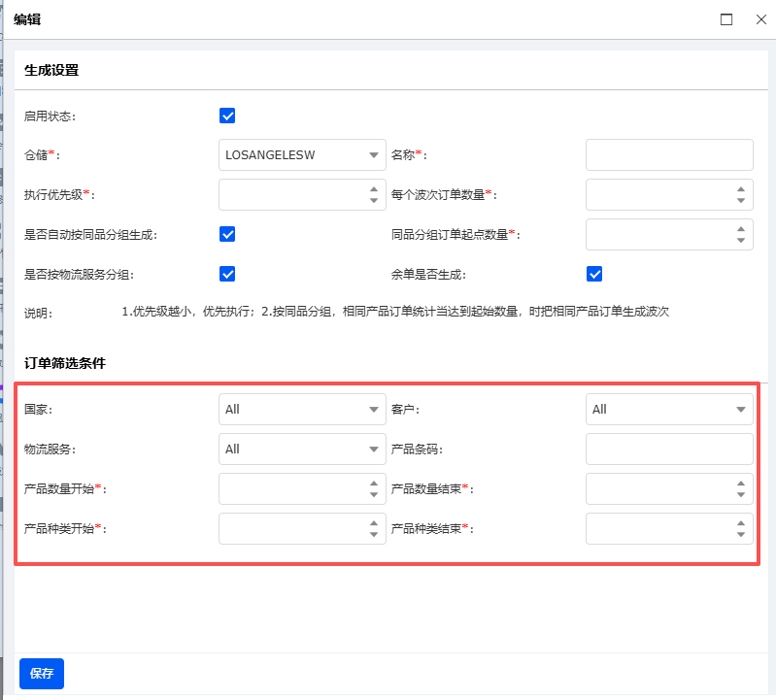Uncheck 是否自动按同品分组生成 checkbox

(227, 234)
